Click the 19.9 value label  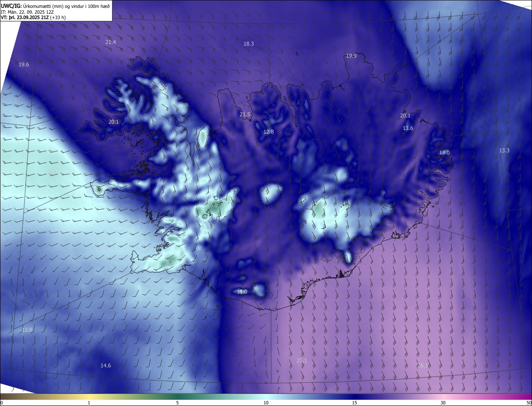tap(351, 56)
